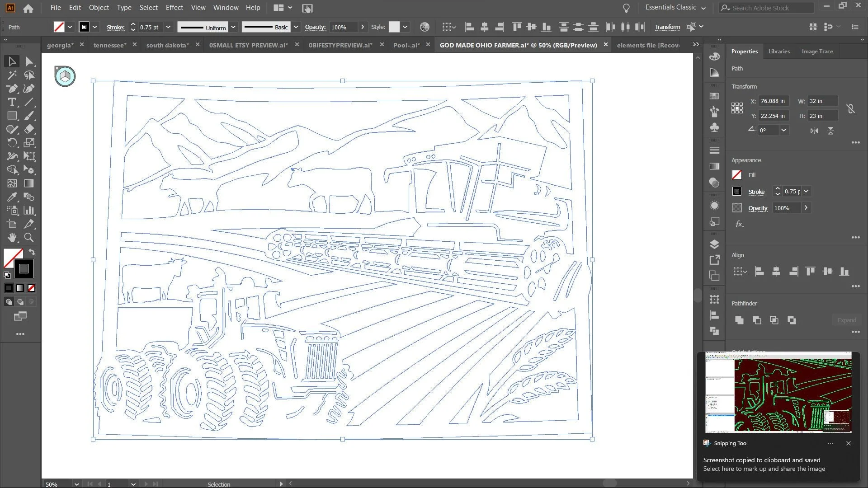Viewport: 868px width, 488px height.
Task: Expand the Uniform stroke profile dropdown
Action: coord(233,27)
